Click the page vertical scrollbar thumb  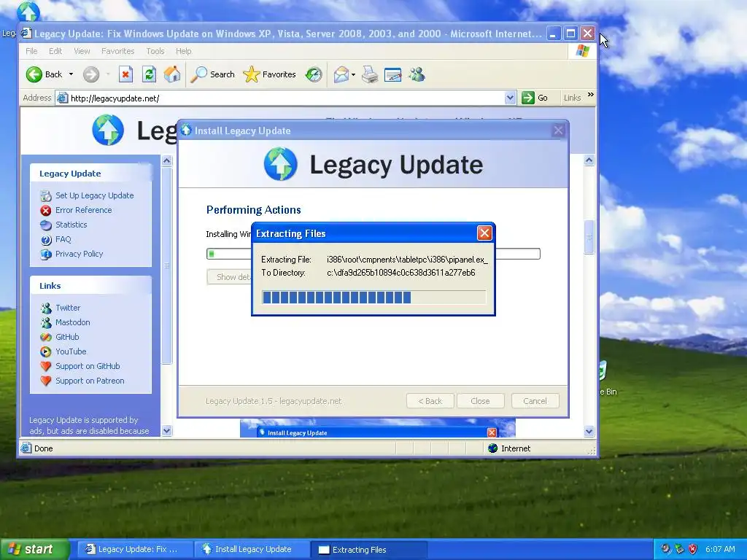click(589, 237)
